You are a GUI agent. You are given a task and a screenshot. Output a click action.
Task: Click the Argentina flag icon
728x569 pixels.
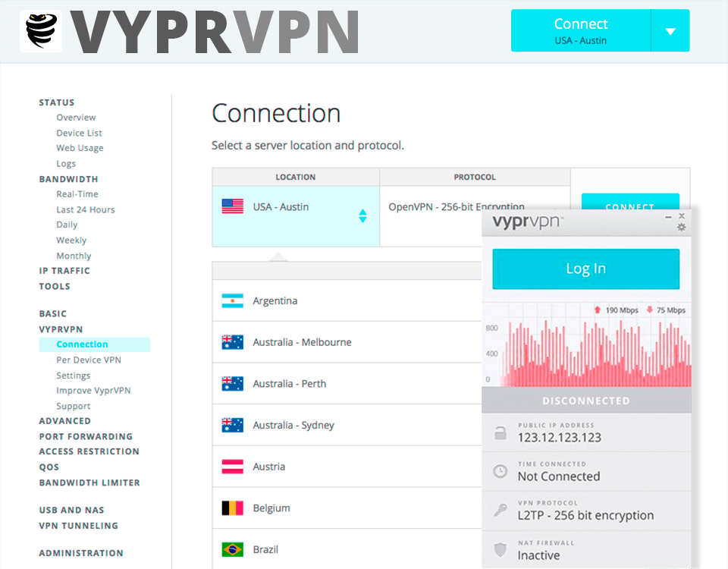pos(232,300)
